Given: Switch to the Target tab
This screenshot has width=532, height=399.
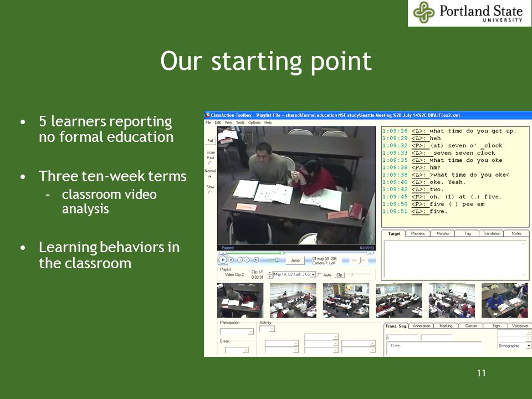Looking at the screenshot, I should pos(394,233).
